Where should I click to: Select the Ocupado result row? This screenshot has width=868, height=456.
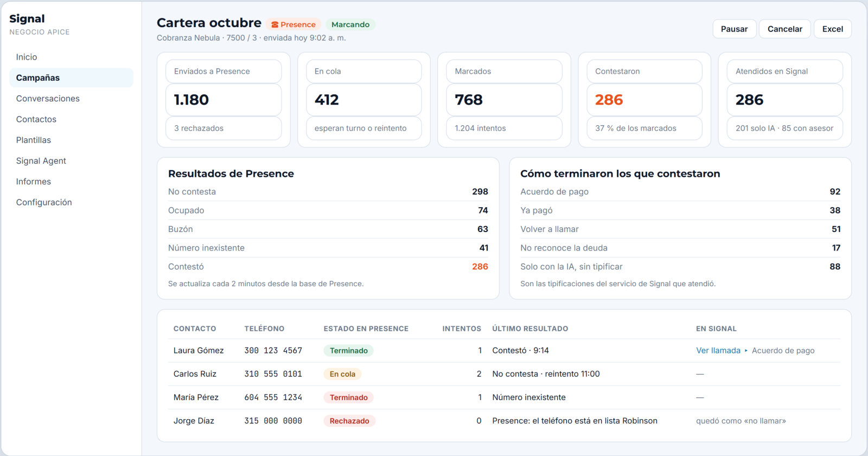pos(328,210)
